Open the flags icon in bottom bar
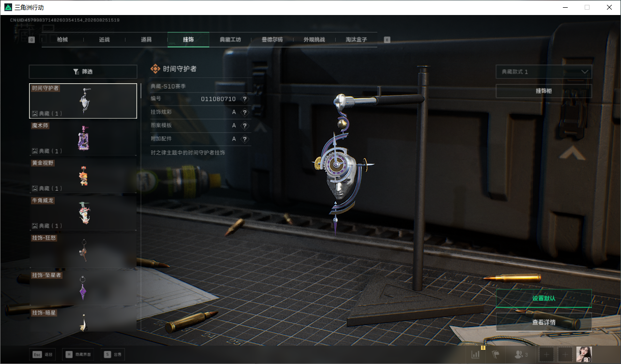The image size is (621, 364). [496, 355]
